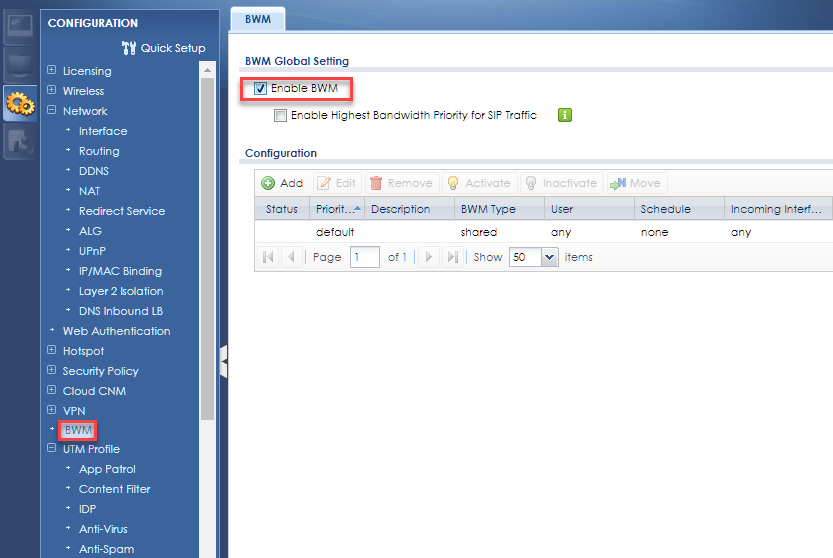Go to next page arrow in pagination
The height and width of the screenshot is (558, 833).
[428, 257]
